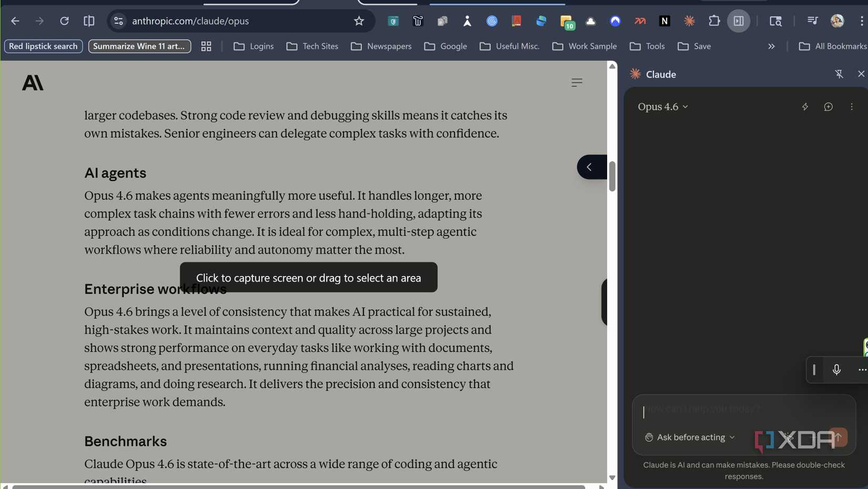The height and width of the screenshot is (489, 868).
Task: Open the Ask before acting dropdown
Action: pos(690,437)
